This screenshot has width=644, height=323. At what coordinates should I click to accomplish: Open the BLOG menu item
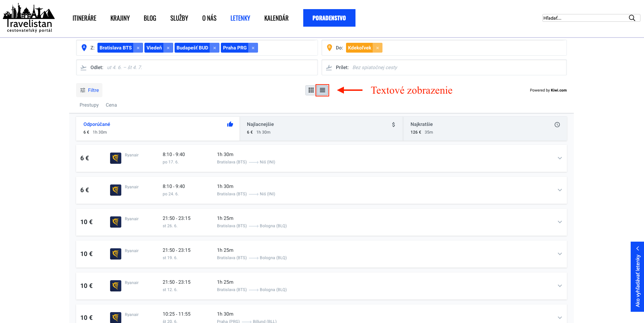click(150, 18)
